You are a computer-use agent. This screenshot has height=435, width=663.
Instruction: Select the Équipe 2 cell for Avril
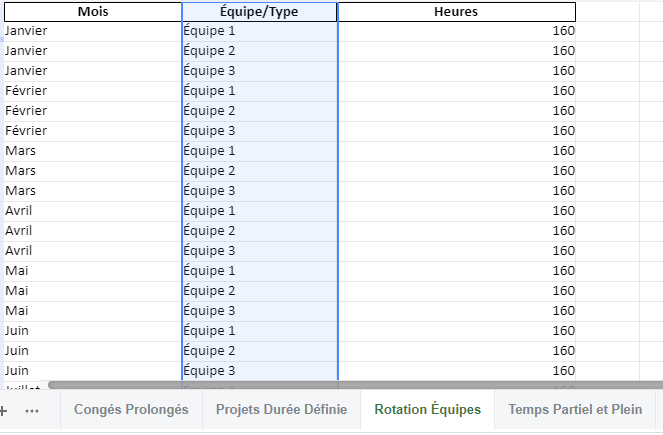[260, 231]
